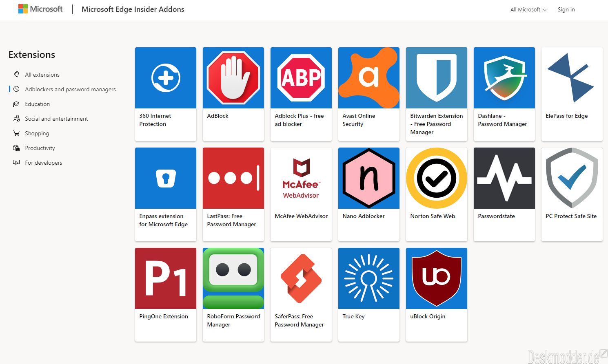Open Enpass extension for Microsoft Edge title
The height and width of the screenshot is (364, 608).
[163, 220]
